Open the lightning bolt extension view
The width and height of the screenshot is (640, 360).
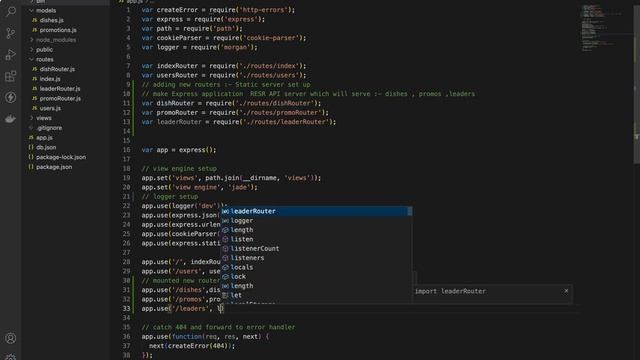[x=11, y=97]
